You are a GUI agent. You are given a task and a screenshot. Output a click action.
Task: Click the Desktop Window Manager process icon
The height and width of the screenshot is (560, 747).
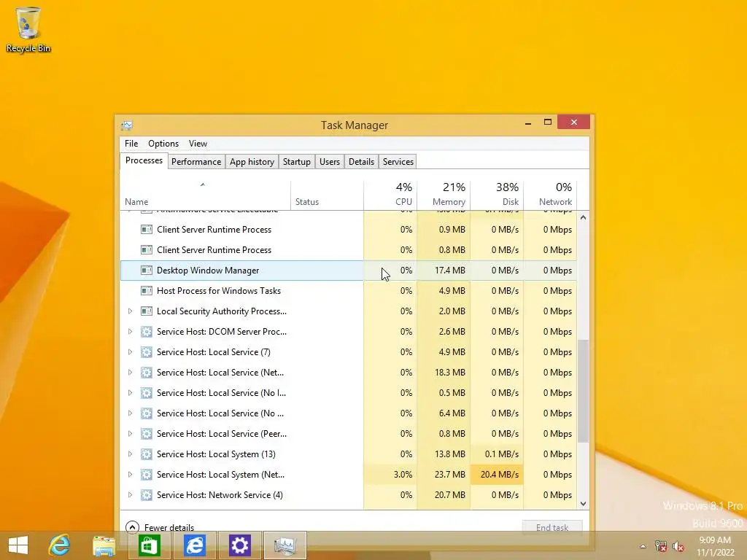[146, 271]
